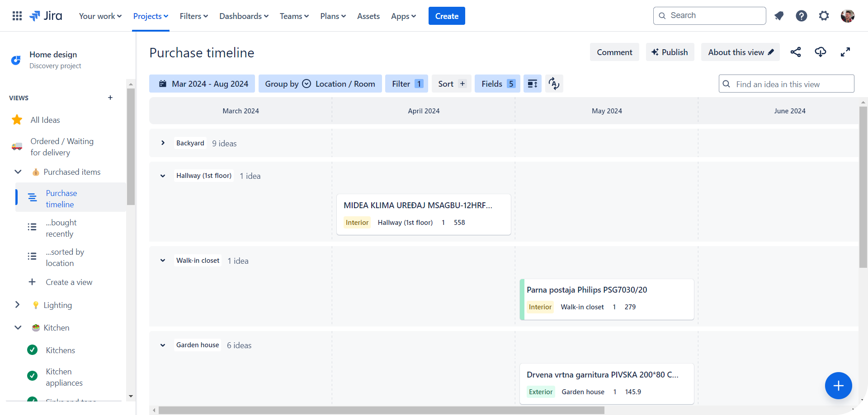868x415 pixels.
Task: Add a new view with plus icon
Action: pos(110,98)
